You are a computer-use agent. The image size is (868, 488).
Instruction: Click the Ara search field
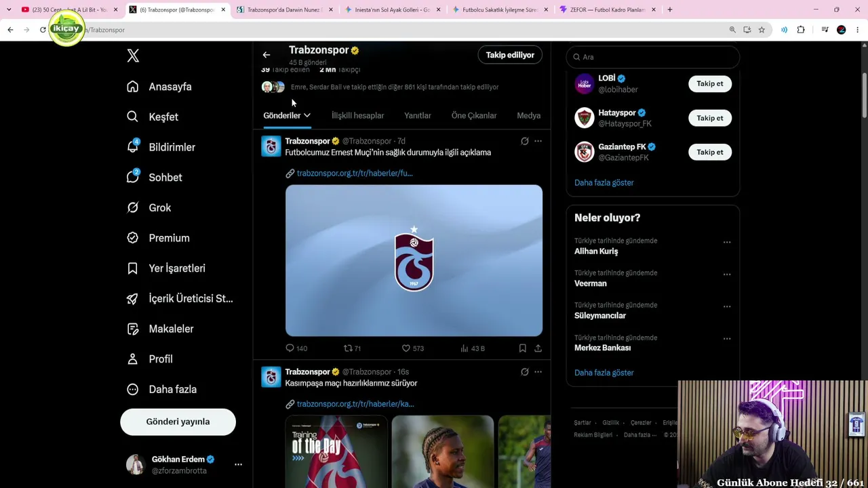click(x=652, y=57)
